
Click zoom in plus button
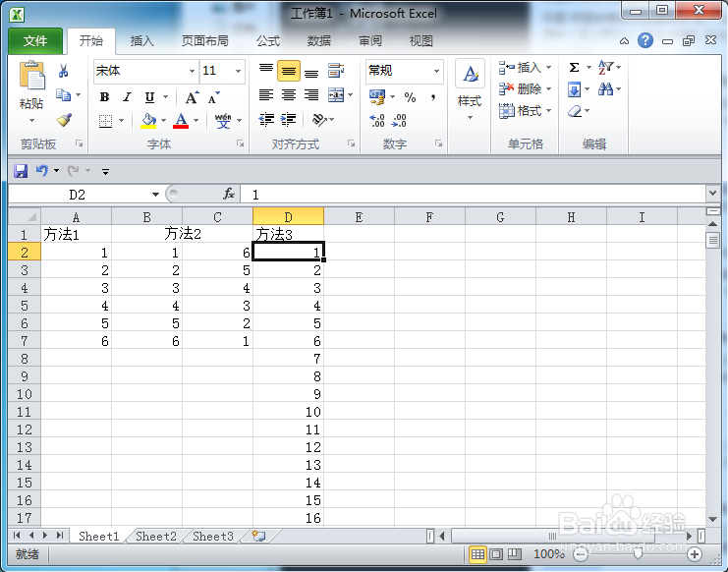(x=695, y=554)
